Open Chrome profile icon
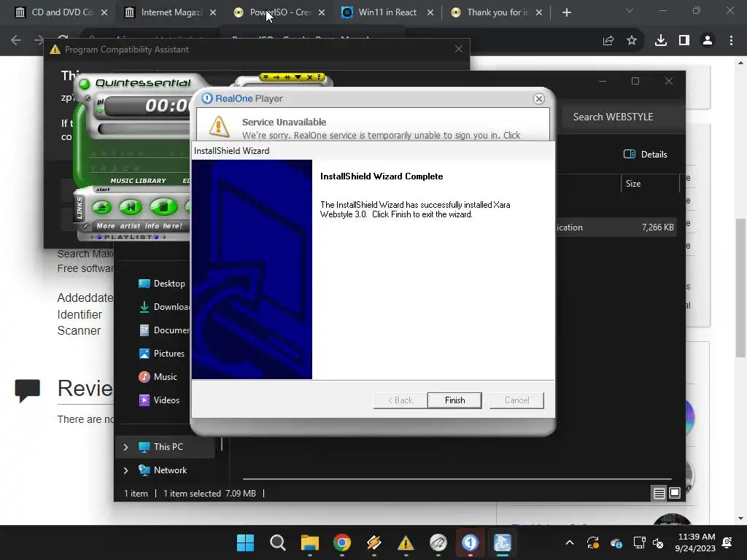Screen dimensions: 747x560 (x=708, y=41)
